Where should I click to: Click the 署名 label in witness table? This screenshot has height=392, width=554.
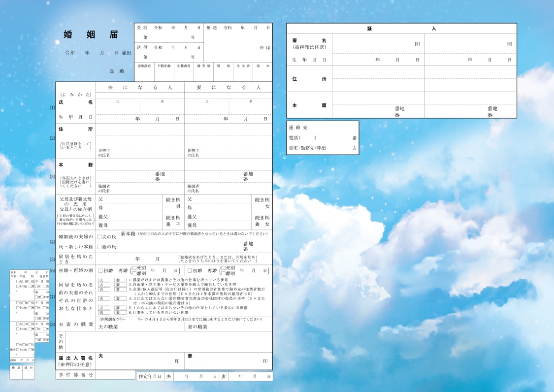click(309, 41)
